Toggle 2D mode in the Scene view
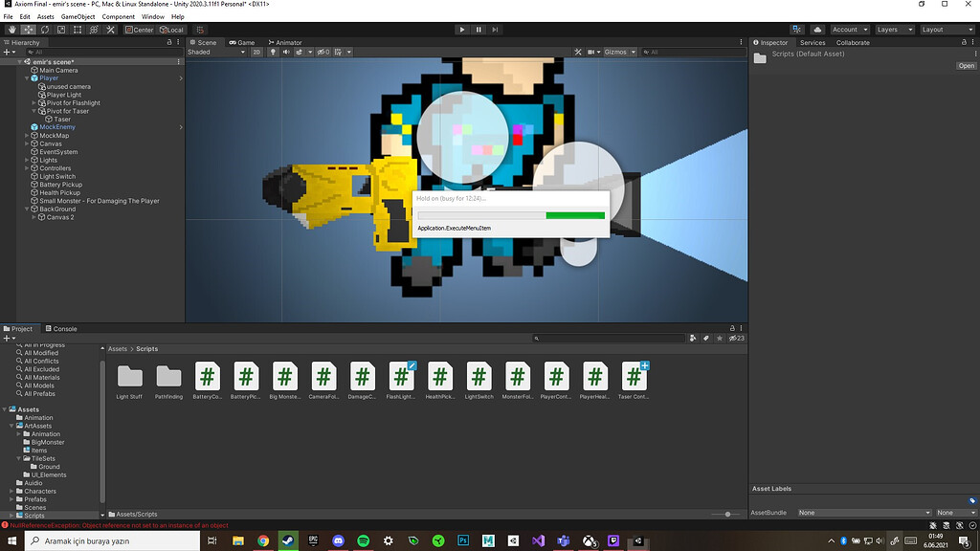Screen dimensions: 980x551 click(x=257, y=52)
